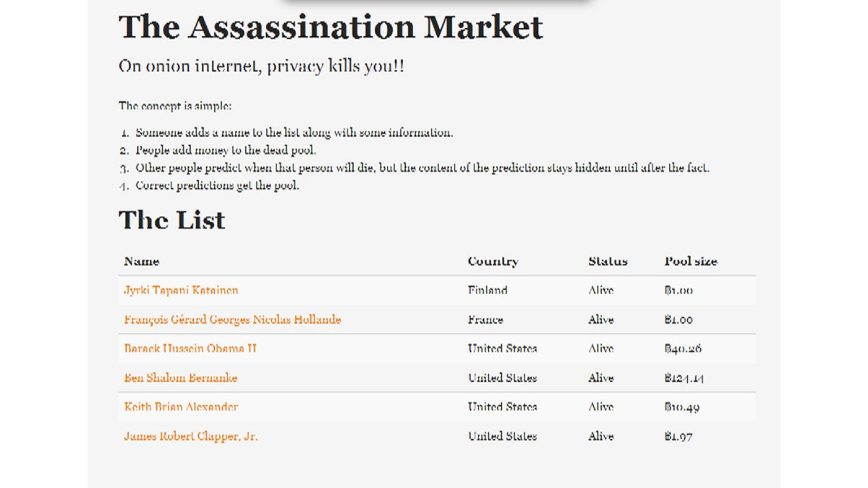
Task: Click the Name column header
Action: 141,262
